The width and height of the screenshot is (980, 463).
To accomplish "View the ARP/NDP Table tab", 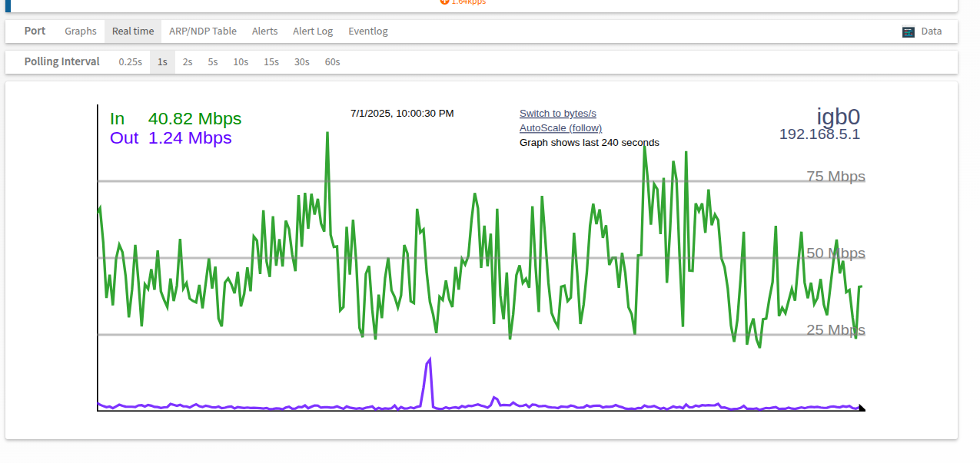I will click(x=203, y=31).
